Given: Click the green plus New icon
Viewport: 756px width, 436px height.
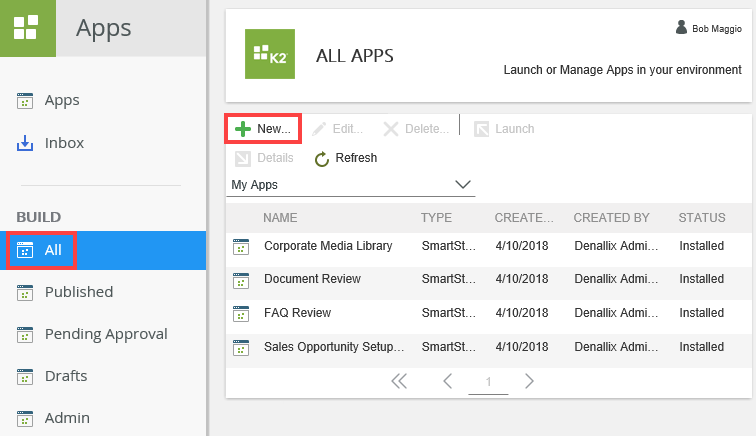Looking at the screenshot, I should (243, 129).
